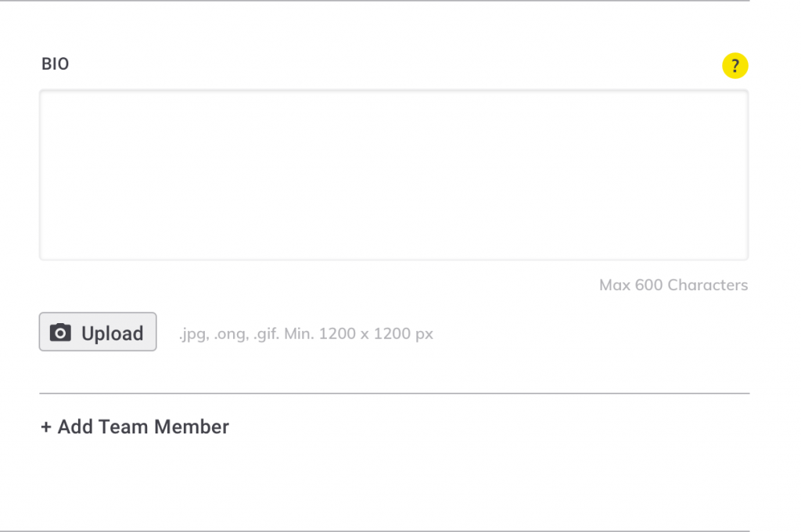Click the top-left corner of bio textarea
The height and width of the screenshot is (532, 801).
48,99
